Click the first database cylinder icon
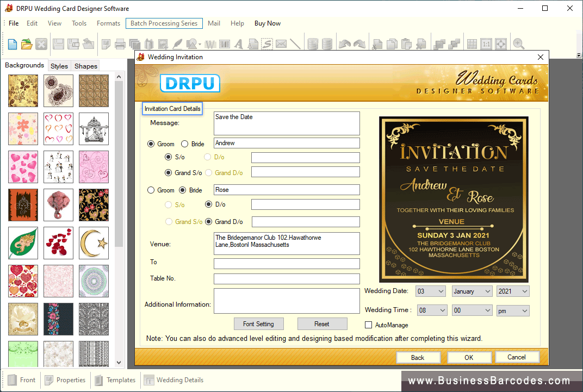The image size is (583, 392). (x=313, y=44)
